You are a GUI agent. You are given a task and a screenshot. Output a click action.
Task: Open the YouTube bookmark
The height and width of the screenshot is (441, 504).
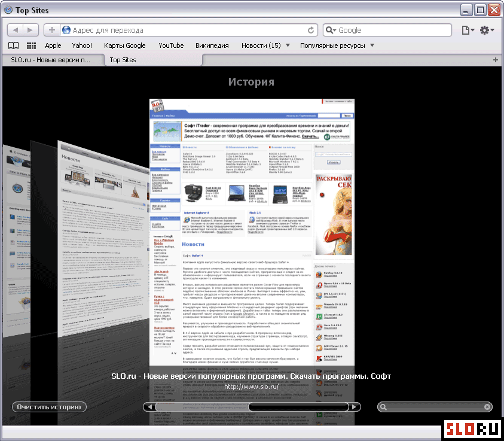[171, 45]
